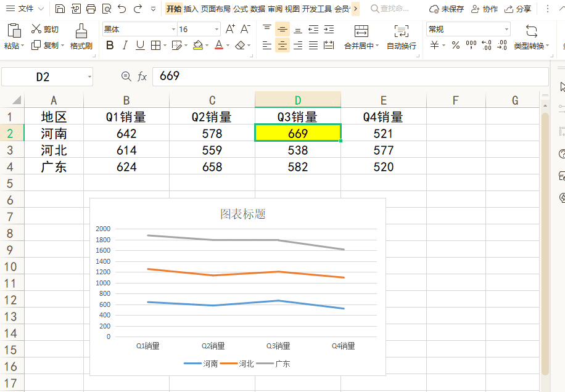Click the 分享 (Share) button
This screenshot has height=392, width=565.
[x=518, y=9]
